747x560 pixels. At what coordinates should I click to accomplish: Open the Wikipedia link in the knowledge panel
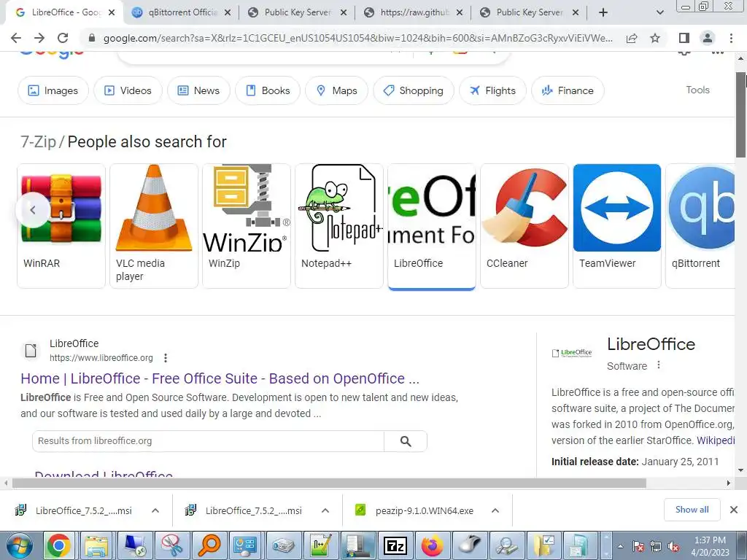pyautogui.click(x=716, y=440)
